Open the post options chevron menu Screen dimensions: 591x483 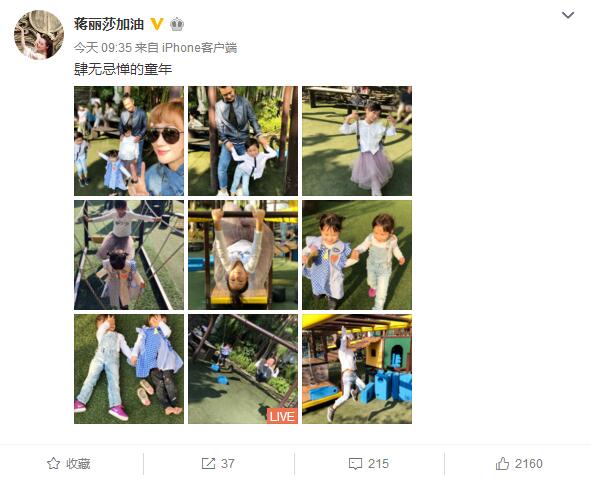coord(568,15)
